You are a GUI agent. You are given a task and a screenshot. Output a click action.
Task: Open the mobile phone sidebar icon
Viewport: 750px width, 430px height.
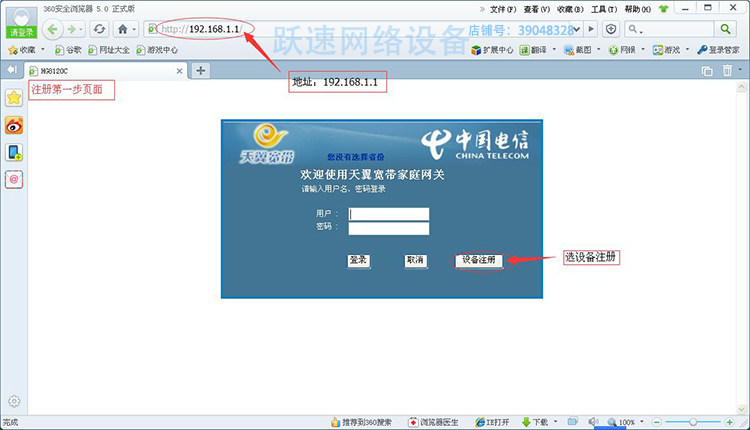[x=14, y=153]
